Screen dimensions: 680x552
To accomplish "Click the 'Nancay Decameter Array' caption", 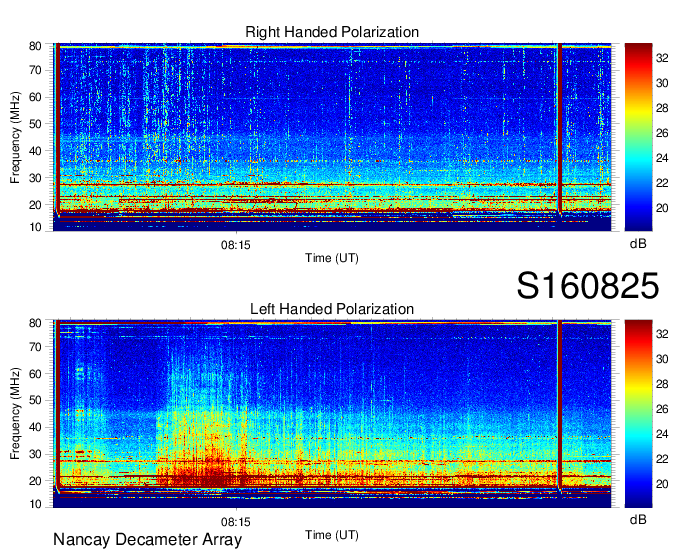I will (147, 539).
